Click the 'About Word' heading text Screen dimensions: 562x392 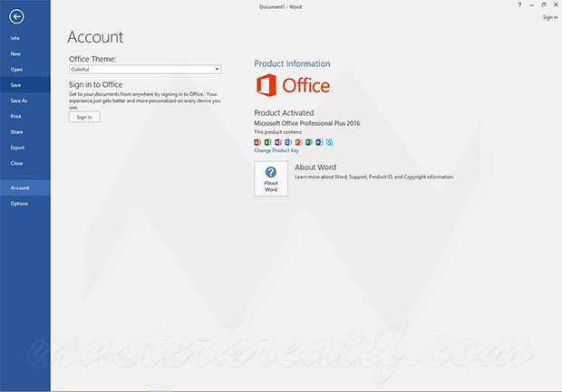tap(315, 167)
